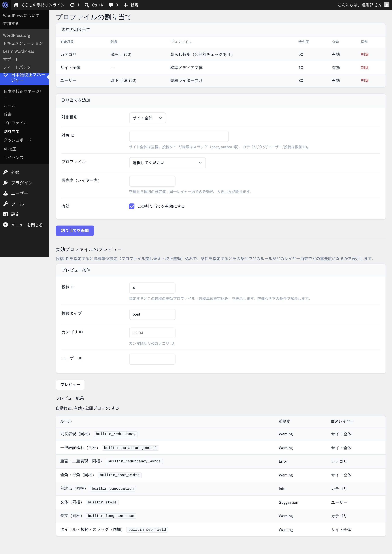Click the メニューを閉じる collapse arrow icon
The height and width of the screenshot is (554, 392).
click(6, 225)
